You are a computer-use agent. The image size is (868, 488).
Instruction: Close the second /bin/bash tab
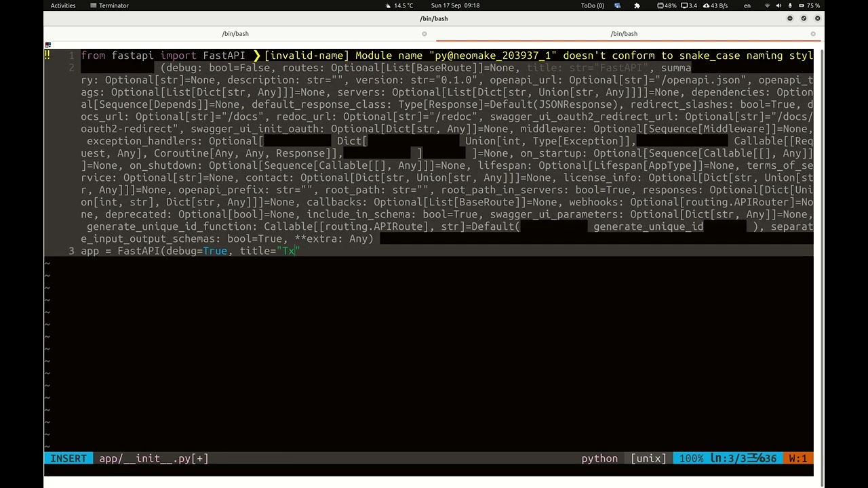pyautogui.click(x=813, y=33)
